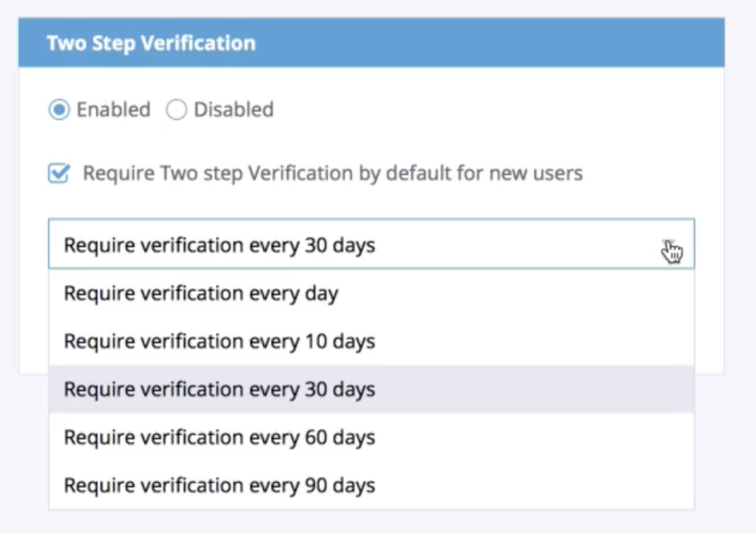Image resolution: width=756 pixels, height=534 pixels.
Task: Click the Two Step Verification header
Action: coord(371,43)
